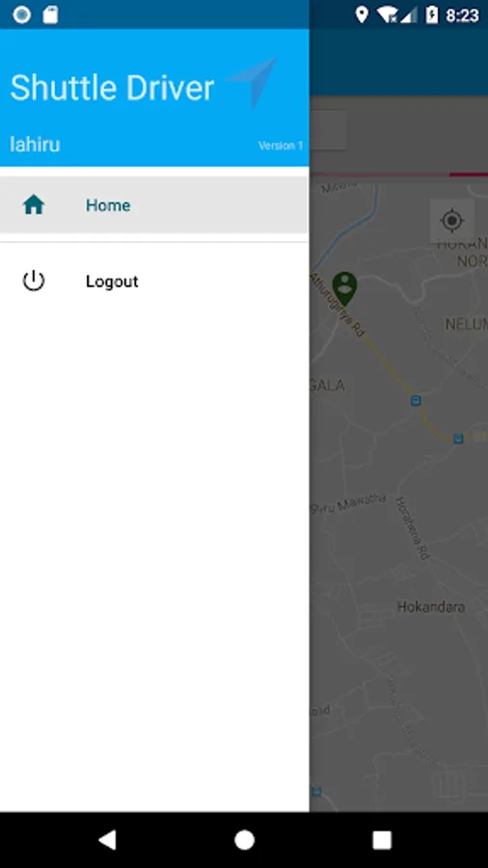Tap the Version 1 label
This screenshot has height=868, width=488.
point(281,146)
